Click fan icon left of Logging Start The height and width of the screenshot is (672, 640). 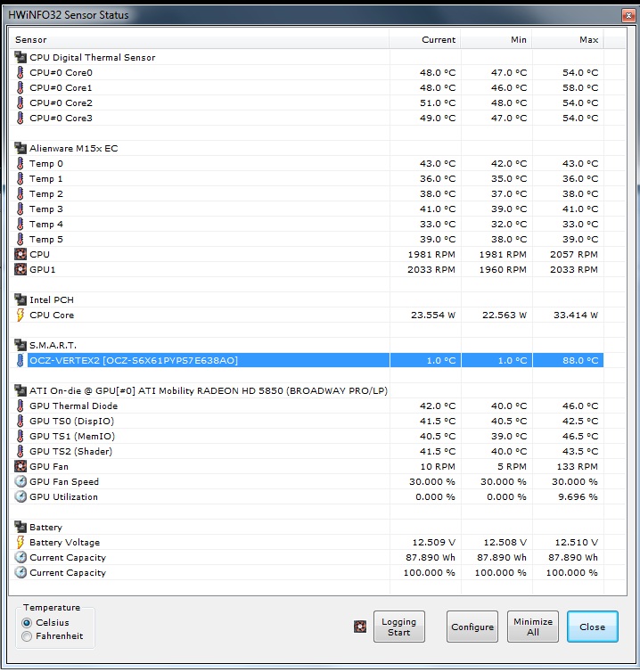360,627
